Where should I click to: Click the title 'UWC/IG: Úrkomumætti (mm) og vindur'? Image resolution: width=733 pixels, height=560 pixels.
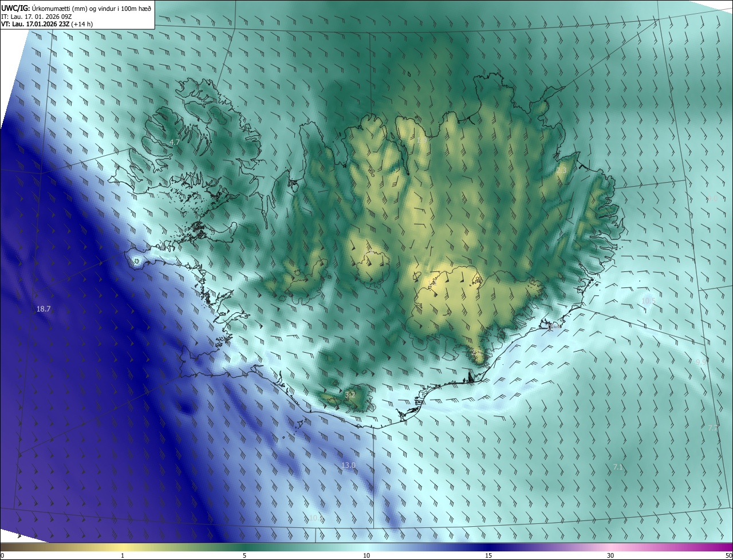76,7
